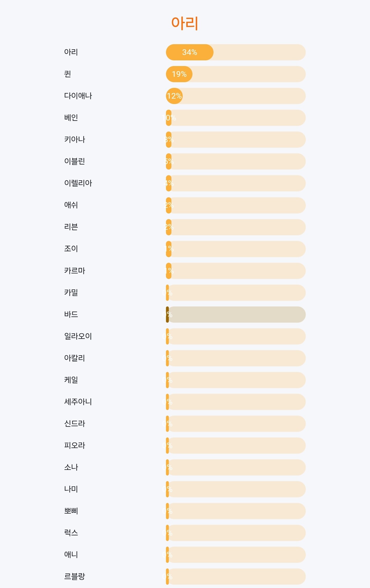
Task: Select the 이블린 5% progress bar
Action: click(x=235, y=162)
